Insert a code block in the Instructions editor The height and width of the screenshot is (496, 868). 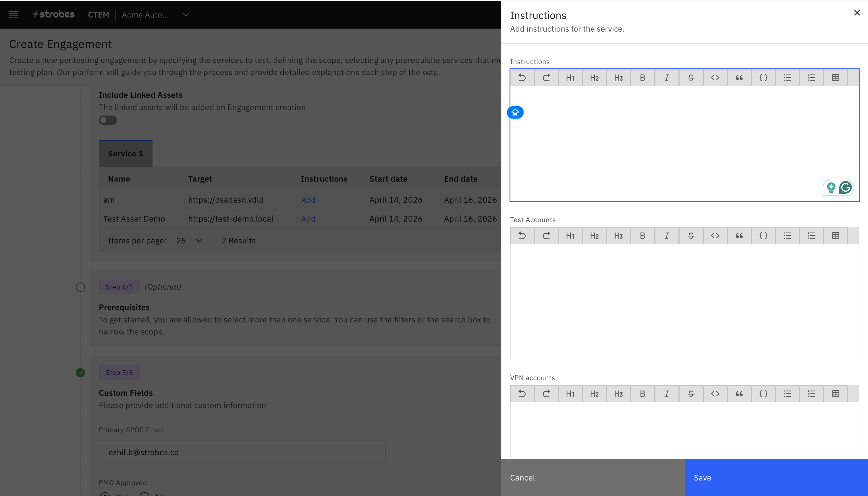(763, 78)
